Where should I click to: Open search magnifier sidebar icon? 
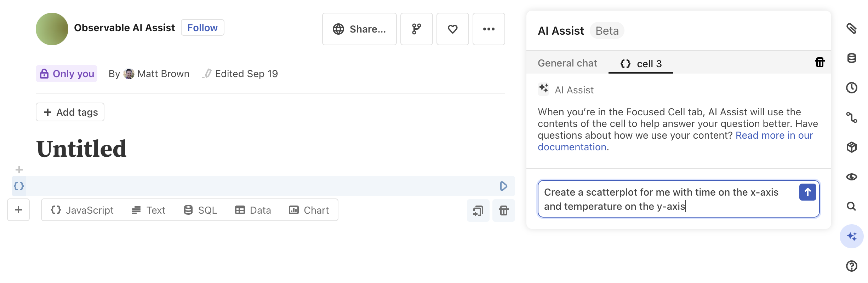tap(851, 206)
